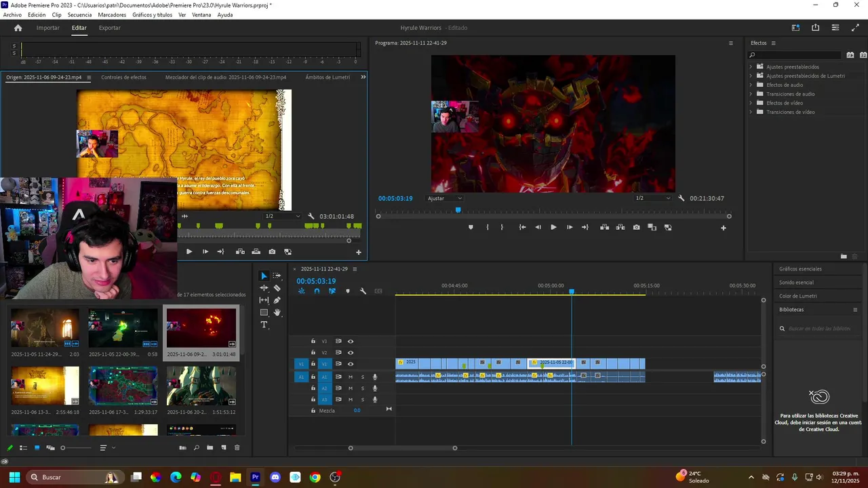Image resolution: width=868 pixels, height=488 pixels.
Task: Expand Transiciones de audio folder
Action: (x=751, y=94)
